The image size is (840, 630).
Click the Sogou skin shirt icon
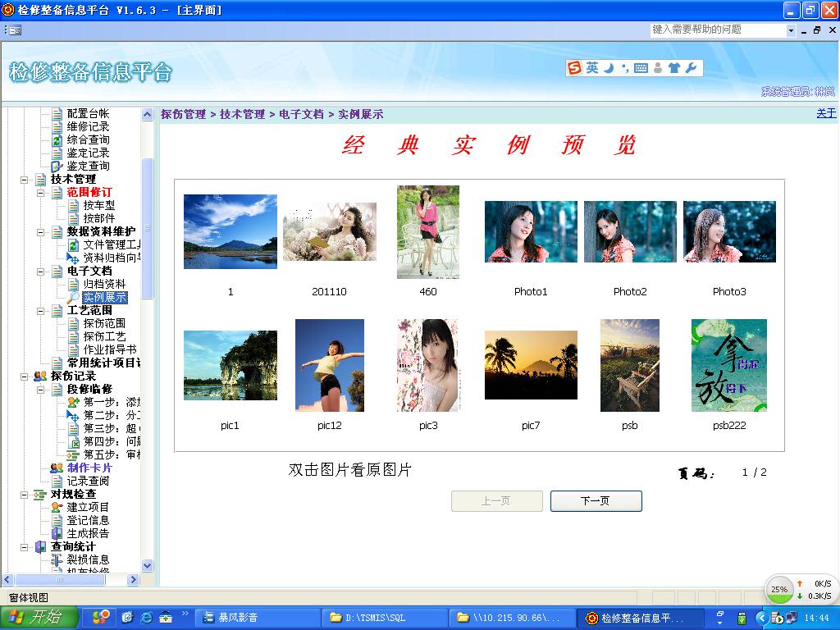point(673,68)
